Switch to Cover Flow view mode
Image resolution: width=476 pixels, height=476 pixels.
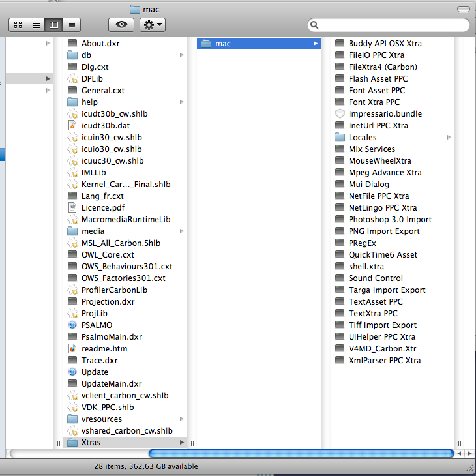click(x=71, y=25)
